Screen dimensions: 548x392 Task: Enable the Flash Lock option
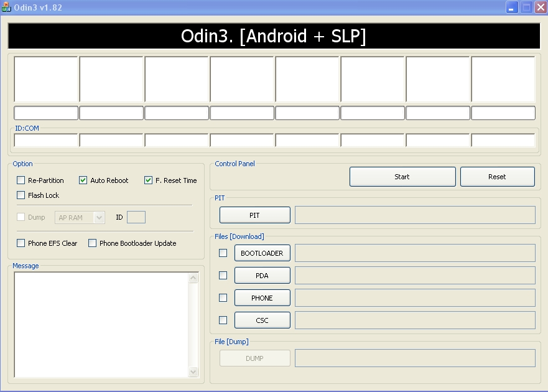[x=21, y=195]
